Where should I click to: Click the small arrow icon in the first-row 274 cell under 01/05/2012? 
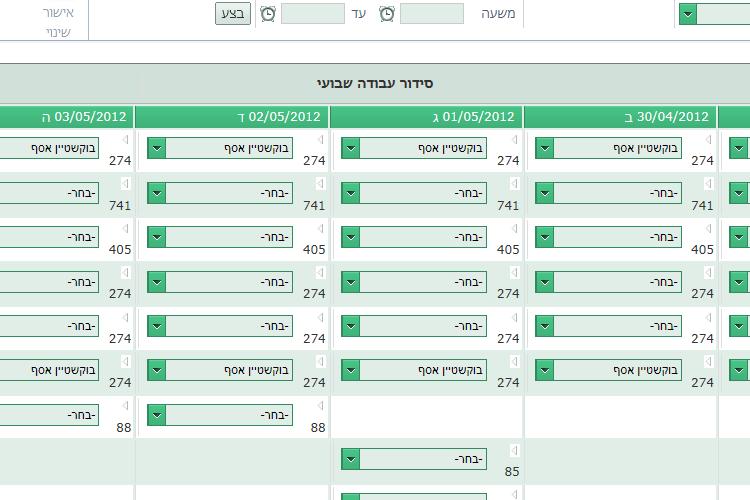[514, 139]
